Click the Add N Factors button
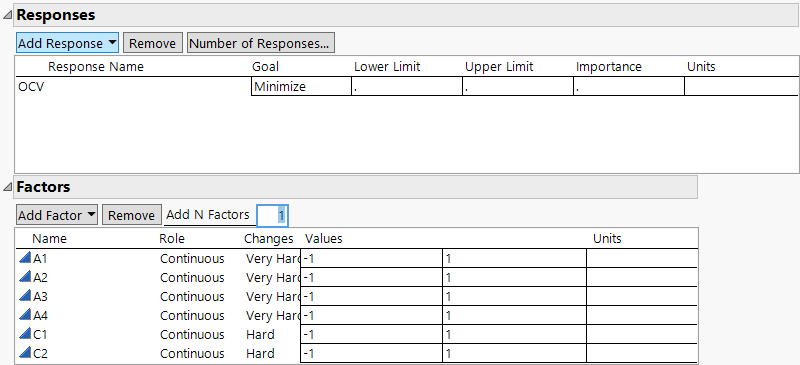 (208, 215)
